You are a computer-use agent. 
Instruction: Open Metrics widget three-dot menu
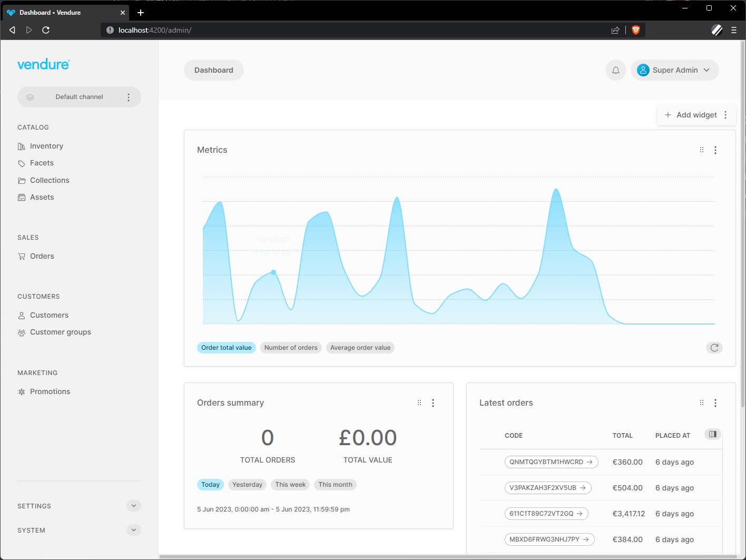click(x=715, y=150)
